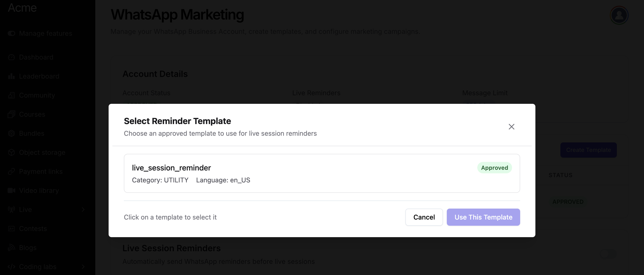Expand the Live menu chevron
The width and height of the screenshot is (644, 275).
point(83,210)
